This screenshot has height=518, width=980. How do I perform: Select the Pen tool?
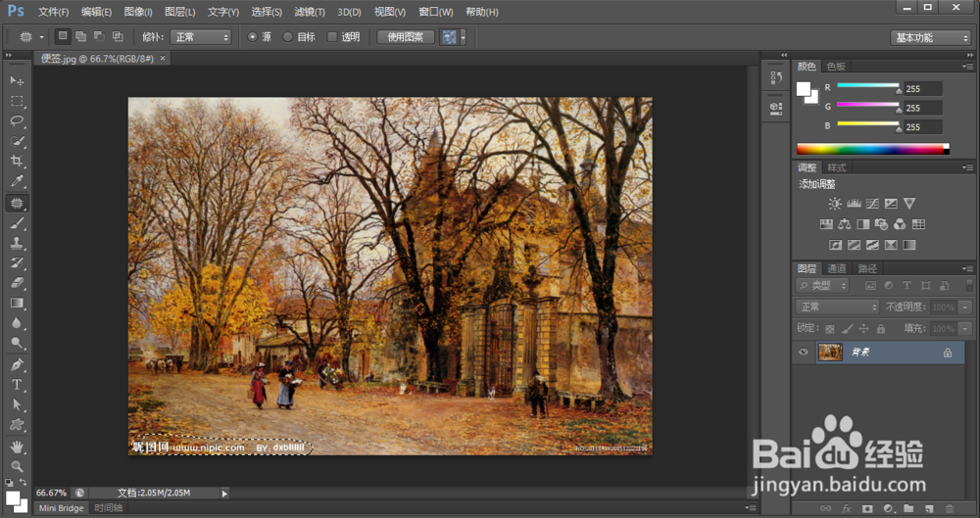(17, 364)
